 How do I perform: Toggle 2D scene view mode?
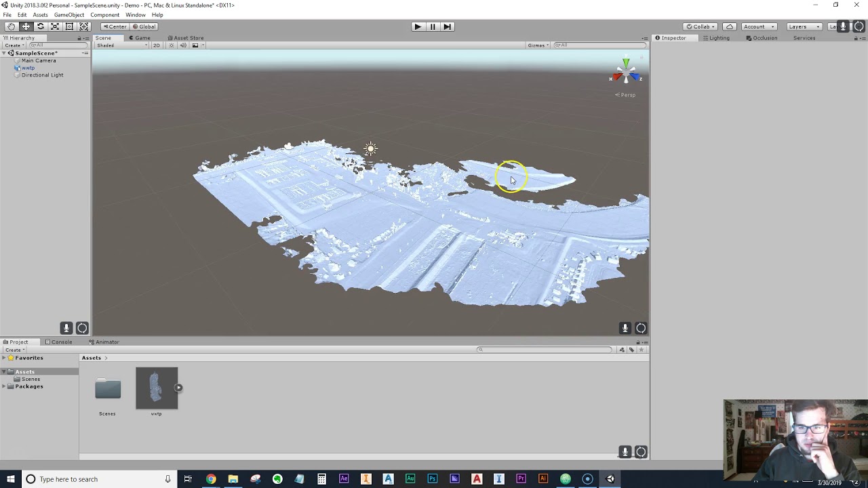[x=157, y=45]
